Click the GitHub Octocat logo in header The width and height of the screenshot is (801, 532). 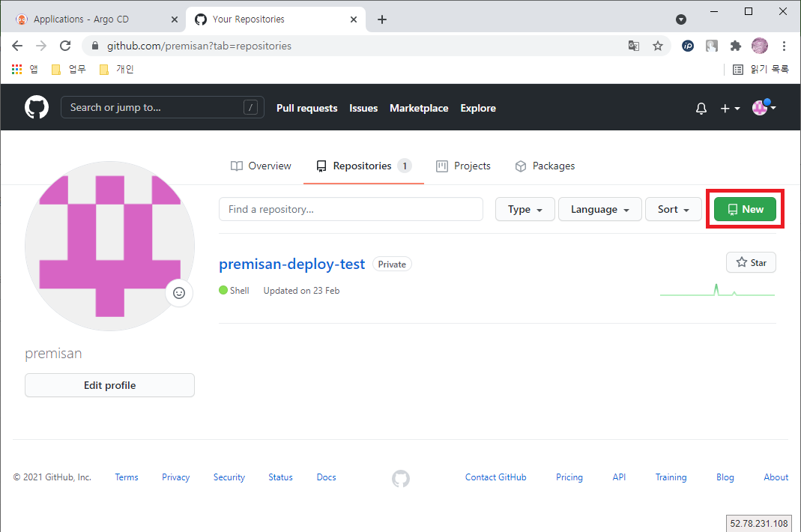tap(37, 107)
